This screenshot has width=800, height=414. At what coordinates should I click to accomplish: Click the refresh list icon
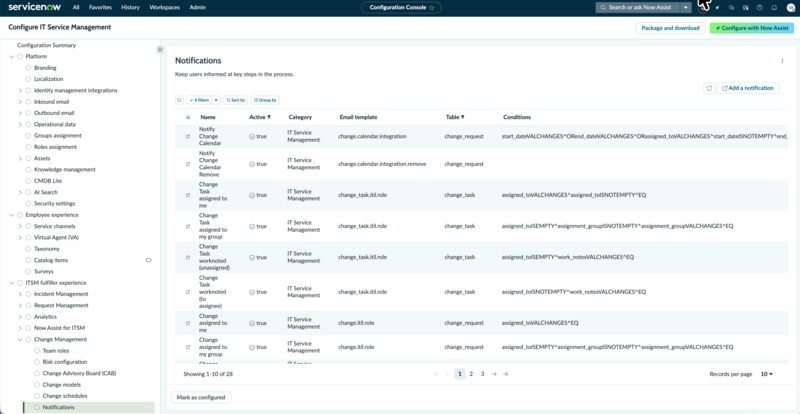point(709,88)
